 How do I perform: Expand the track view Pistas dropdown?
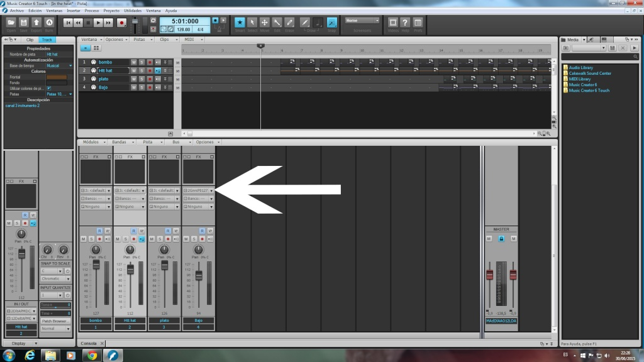[142, 40]
